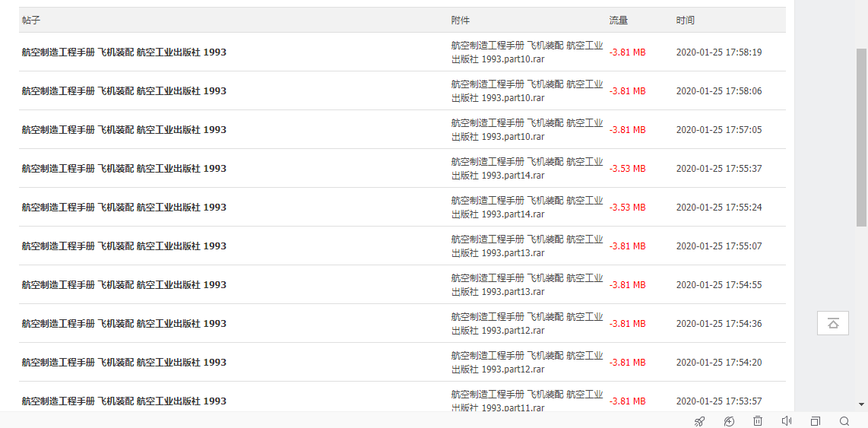Image resolution: width=868 pixels, height=428 pixels.
Task: Click the 流量 column header
Action: tap(619, 21)
